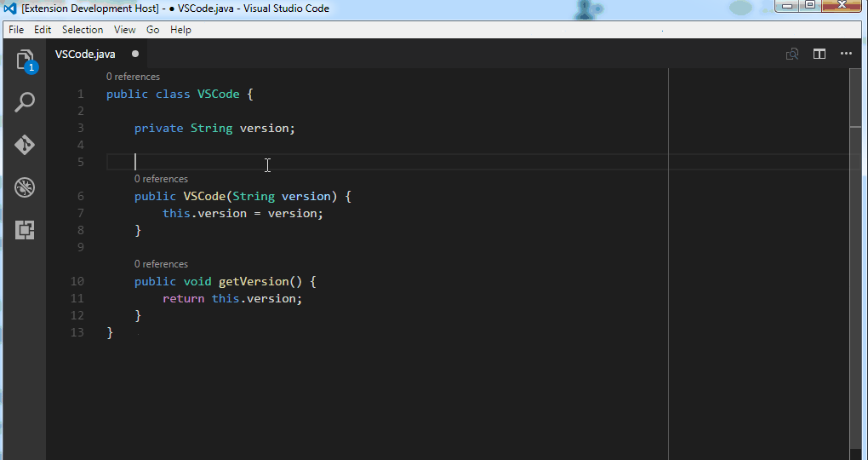Close VSCode.java tab via unsaved dot

pos(135,54)
